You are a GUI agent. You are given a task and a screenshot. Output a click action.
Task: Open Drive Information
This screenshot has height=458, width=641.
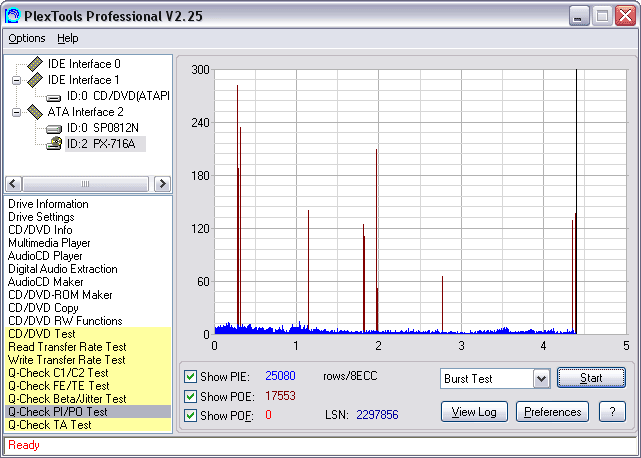[x=48, y=204]
